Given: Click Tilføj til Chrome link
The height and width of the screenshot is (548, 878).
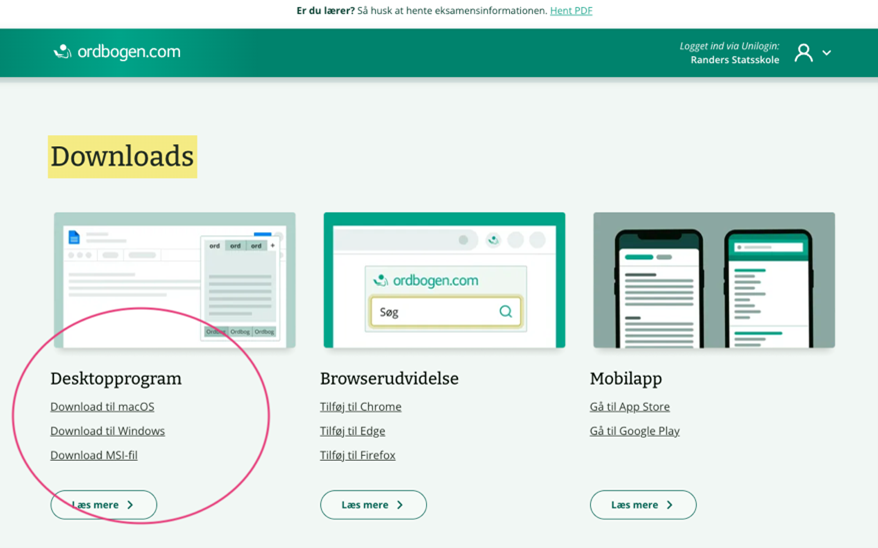Looking at the screenshot, I should coord(361,406).
